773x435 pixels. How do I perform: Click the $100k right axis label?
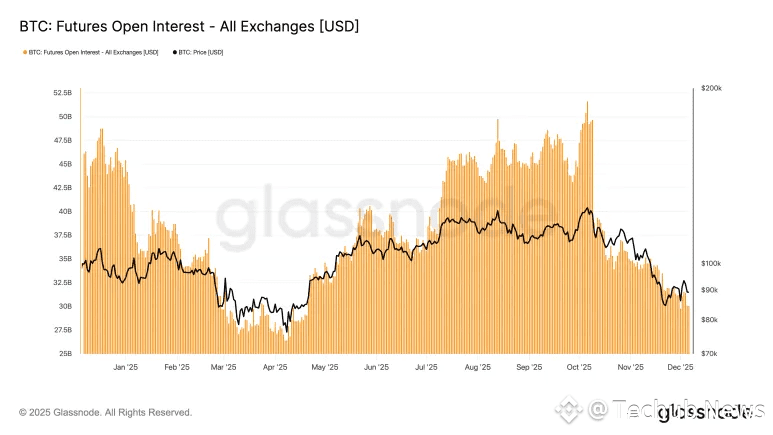(x=711, y=263)
